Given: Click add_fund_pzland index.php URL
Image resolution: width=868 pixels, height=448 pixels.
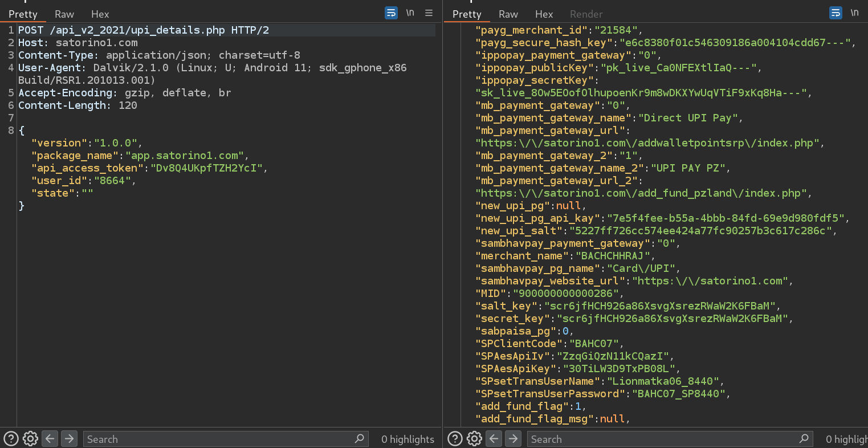Looking at the screenshot, I should pyautogui.click(x=641, y=193).
